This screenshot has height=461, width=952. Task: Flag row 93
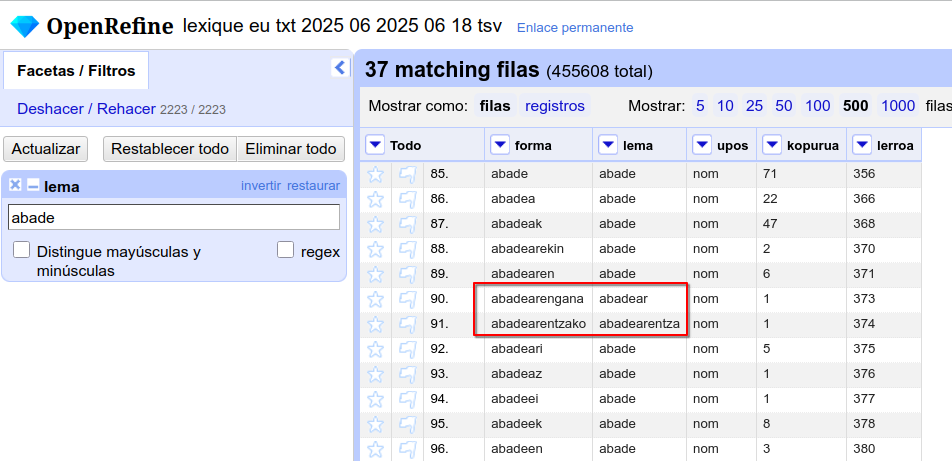[x=408, y=374]
